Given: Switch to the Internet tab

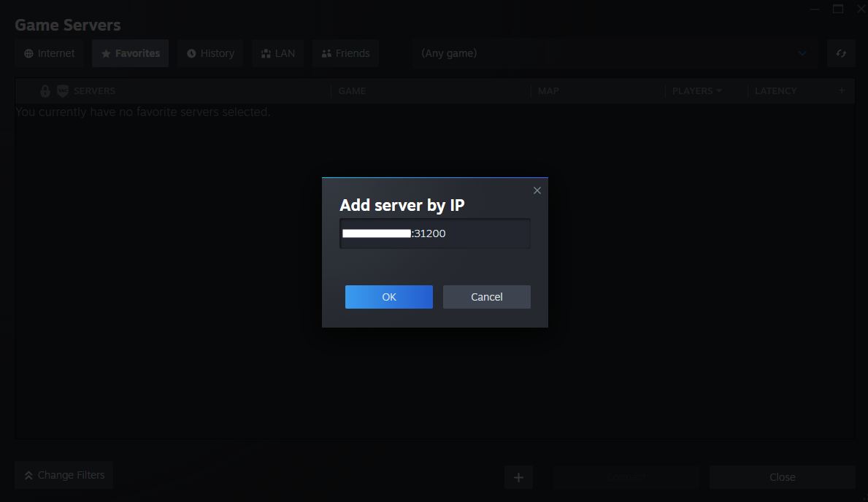Looking at the screenshot, I should click(x=49, y=53).
